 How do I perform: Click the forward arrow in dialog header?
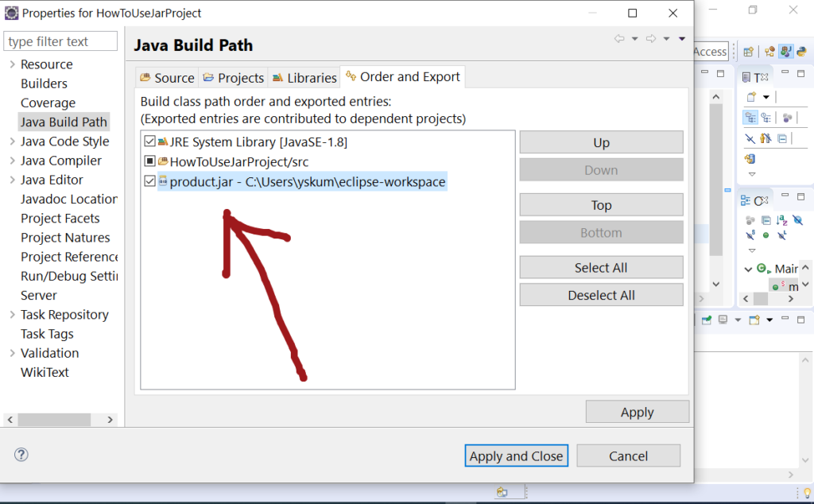click(650, 38)
